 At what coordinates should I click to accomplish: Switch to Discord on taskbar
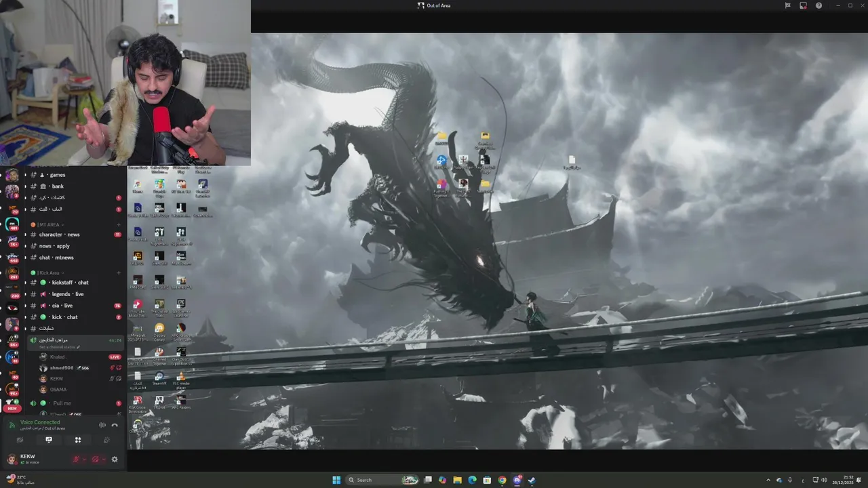point(517,480)
